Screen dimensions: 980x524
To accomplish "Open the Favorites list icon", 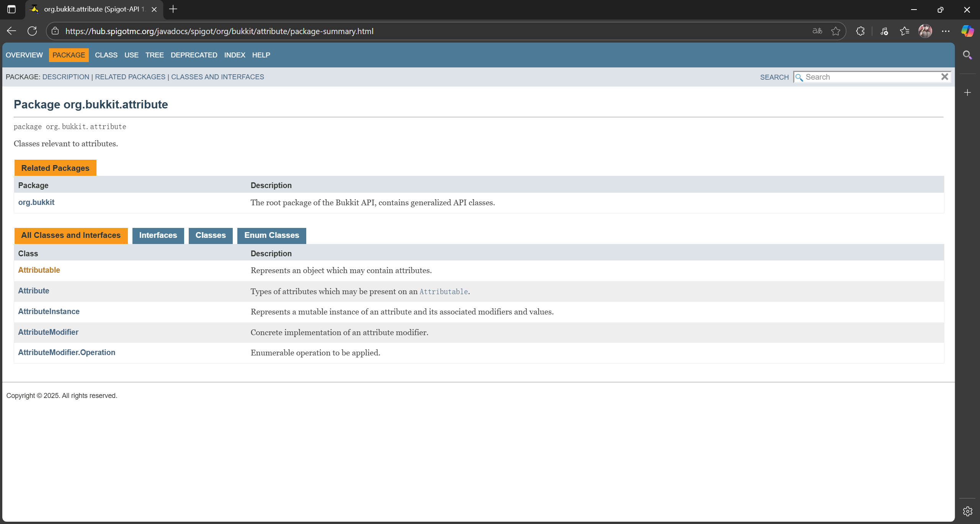I will tap(905, 31).
